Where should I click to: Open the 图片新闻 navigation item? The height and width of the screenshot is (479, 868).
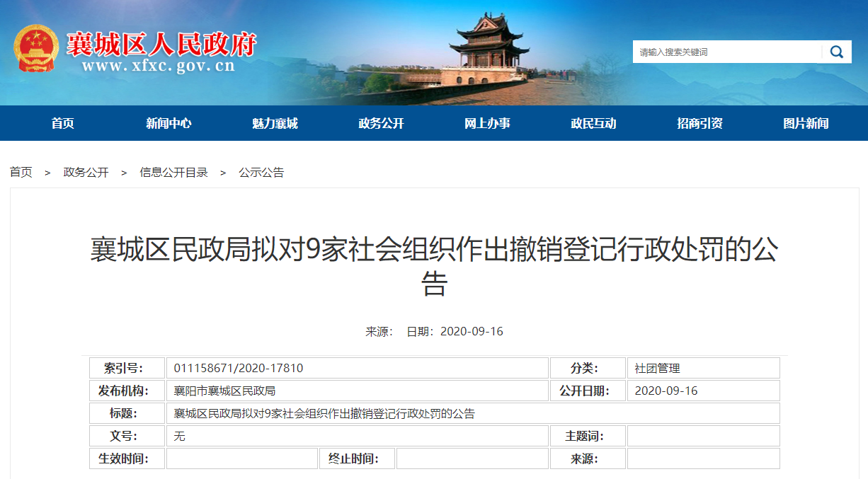(806, 124)
